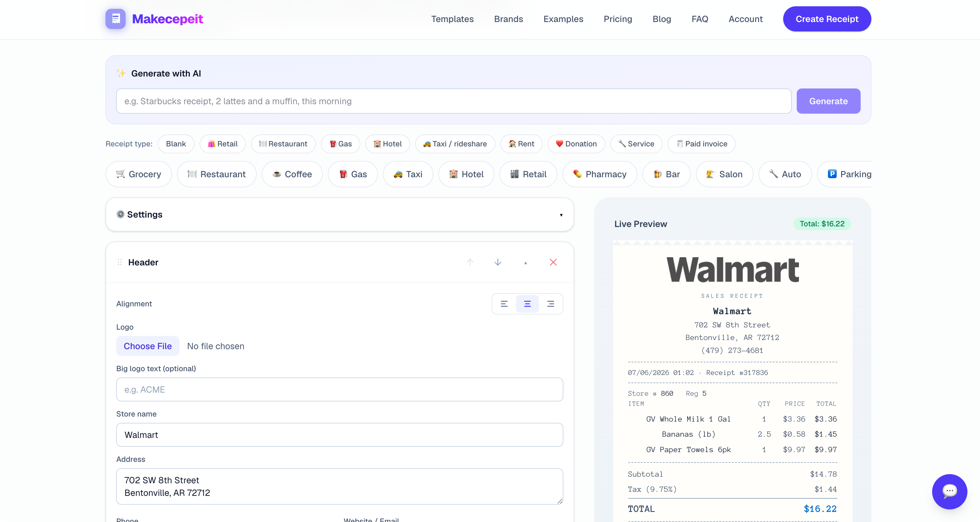Click the Generate with AI heading

[x=166, y=73]
